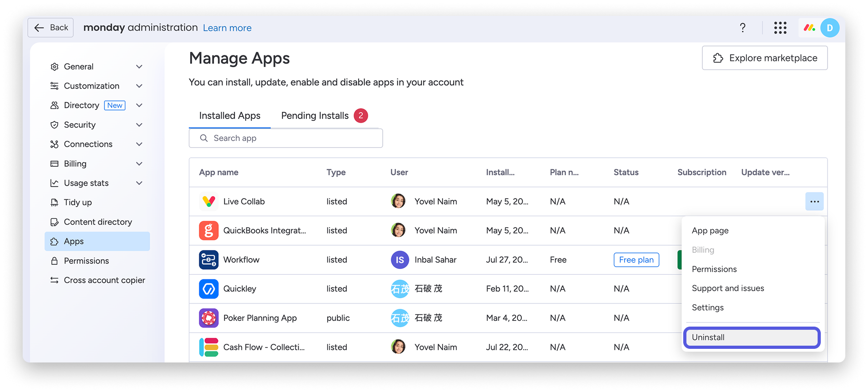Focus the Search app input field
Viewport: 868px width, 392px height.
(x=286, y=138)
